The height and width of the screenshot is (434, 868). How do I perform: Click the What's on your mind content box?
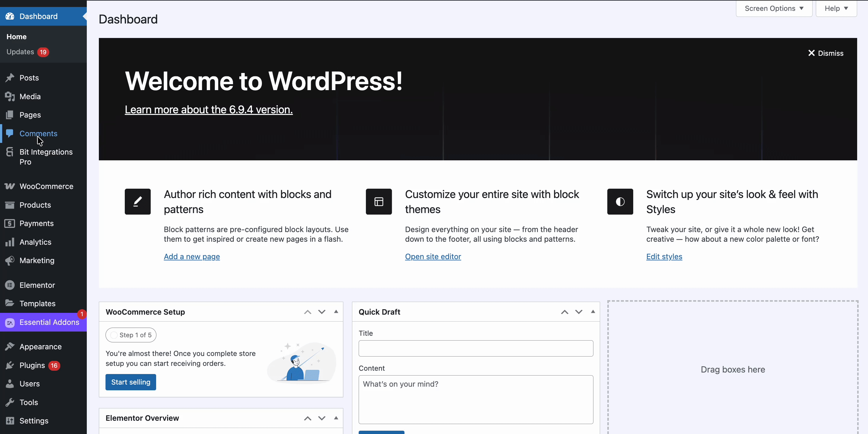(x=476, y=400)
